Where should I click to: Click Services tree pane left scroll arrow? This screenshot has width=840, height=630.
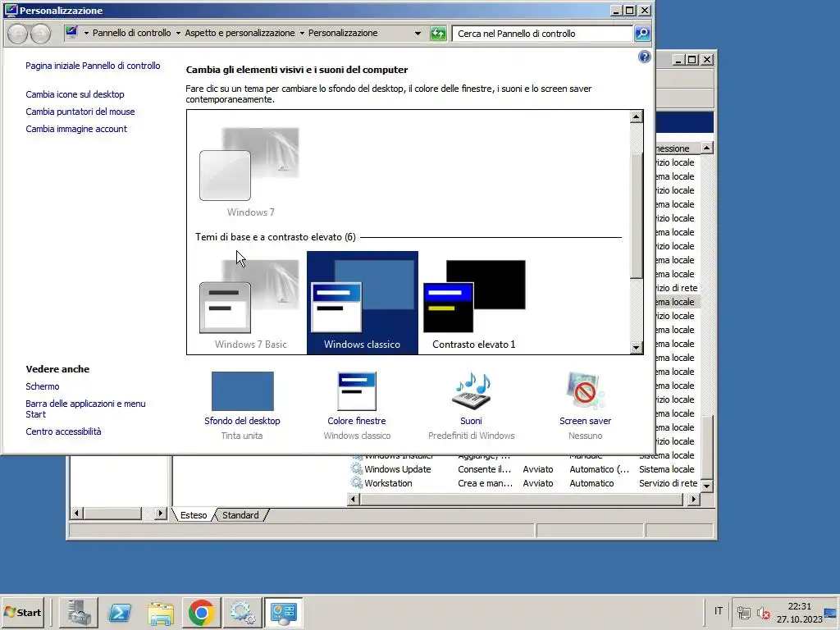click(76, 514)
